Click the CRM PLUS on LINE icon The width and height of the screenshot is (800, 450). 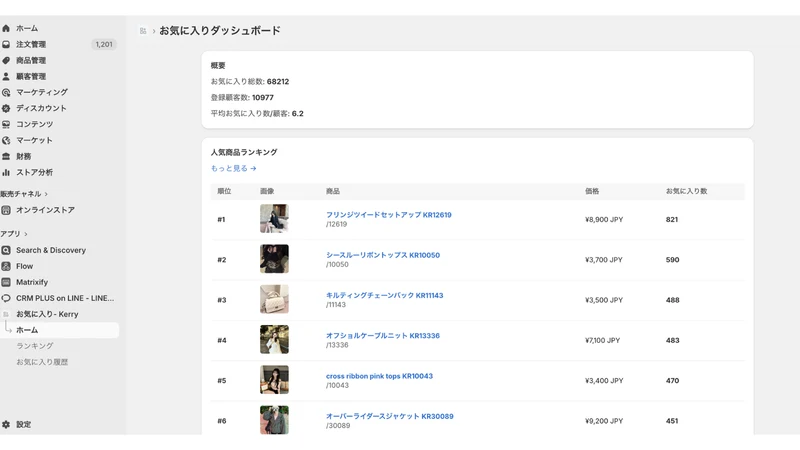click(6, 298)
